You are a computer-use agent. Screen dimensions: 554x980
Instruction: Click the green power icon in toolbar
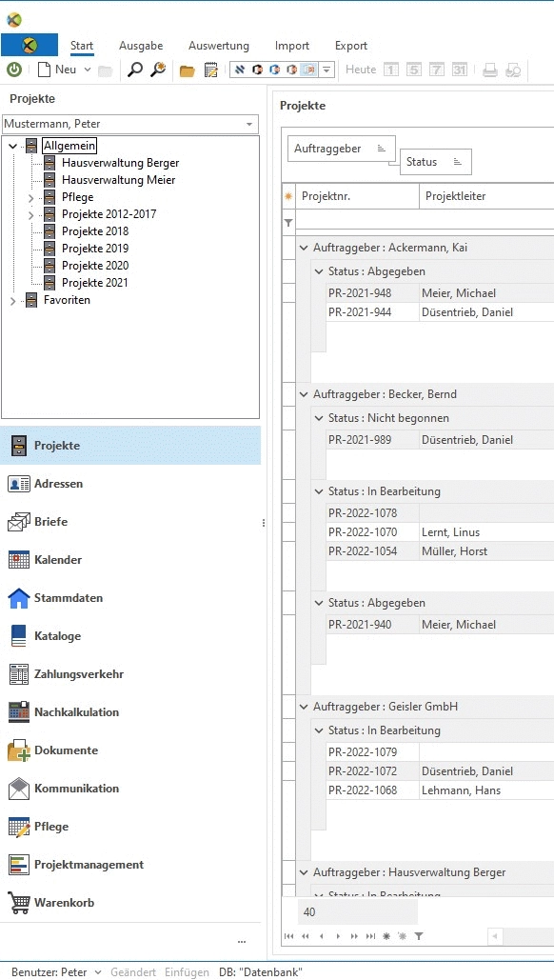pyautogui.click(x=13, y=70)
